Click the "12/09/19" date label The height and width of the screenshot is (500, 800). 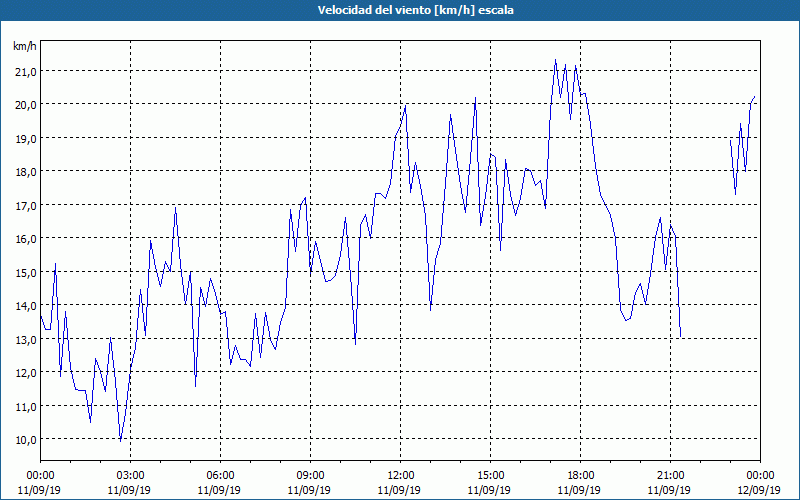click(x=760, y=490)
